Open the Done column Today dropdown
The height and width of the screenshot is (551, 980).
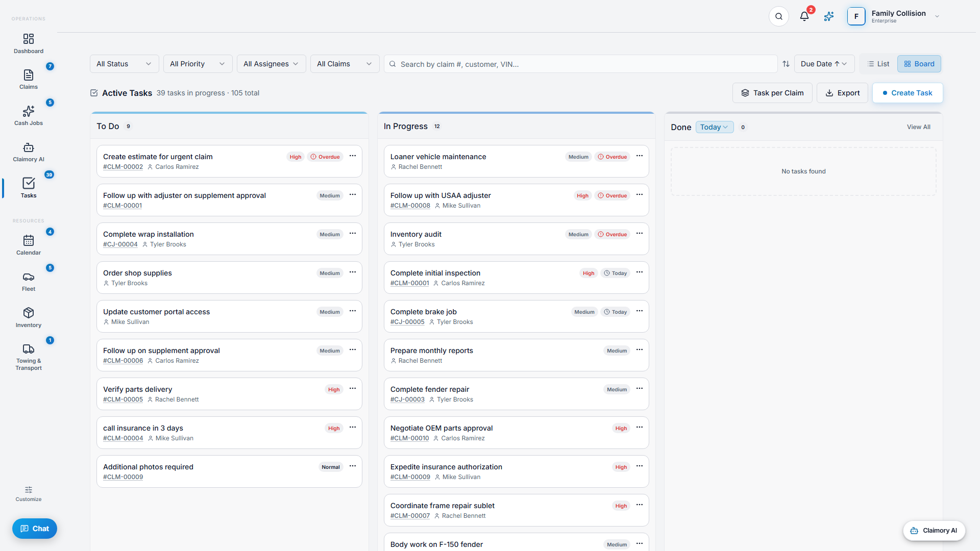click(714, 127)
